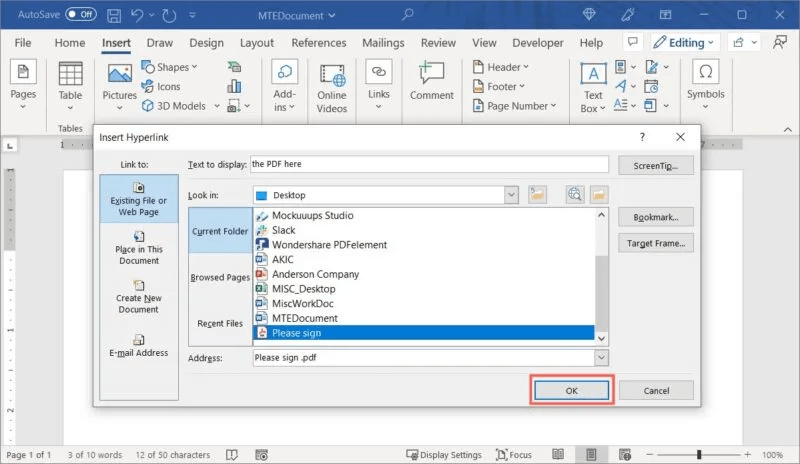Open Online Videos icon

[x=332, y=75]
